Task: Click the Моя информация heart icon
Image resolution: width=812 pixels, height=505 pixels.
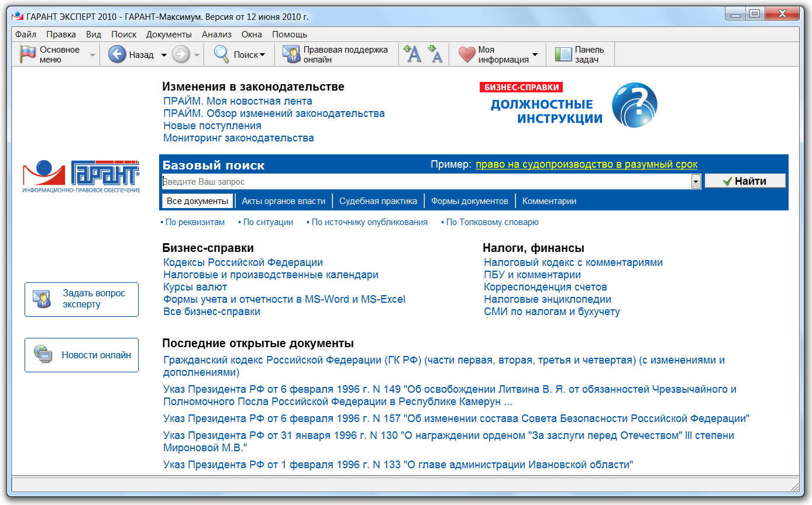Action: (467, 54)
